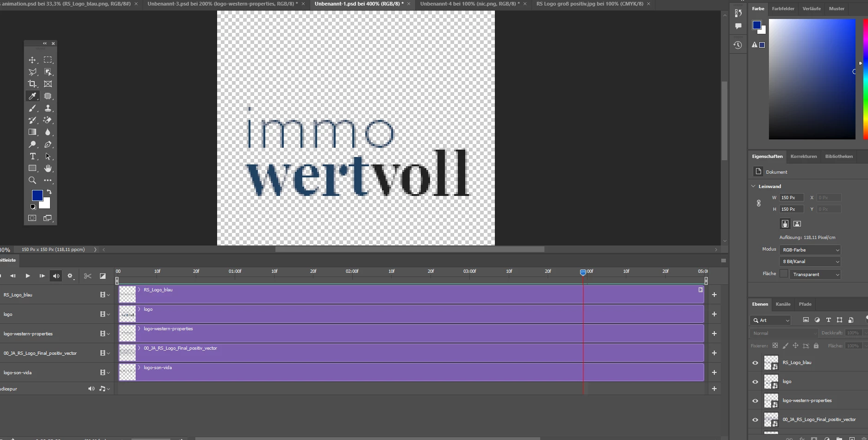
Task: Collapse the Leinwand section
Action: (753, 186)
